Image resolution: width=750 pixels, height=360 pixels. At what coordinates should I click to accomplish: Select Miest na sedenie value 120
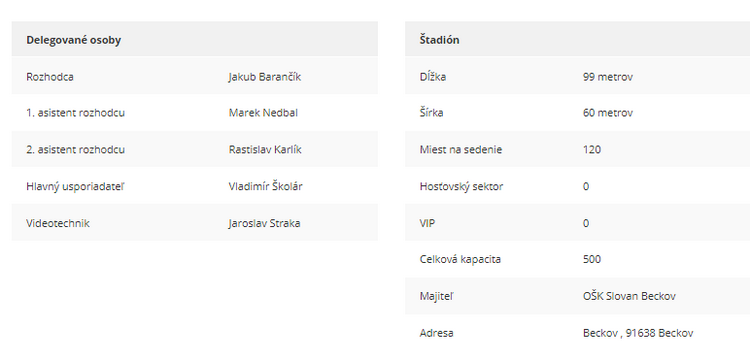tap(592, 150)
